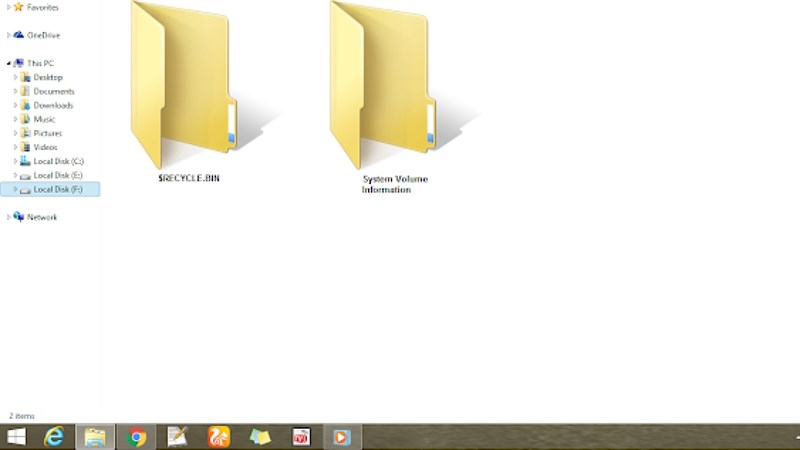This screenshot has width=800, height=450.
Task: Open the red TV app on the taskbar
Action: (x=301, y=437)
